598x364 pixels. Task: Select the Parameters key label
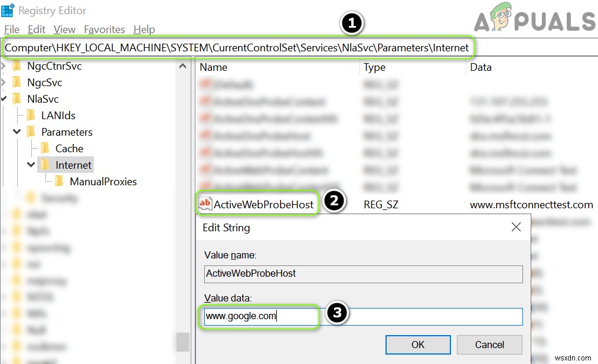coord(67,132)
